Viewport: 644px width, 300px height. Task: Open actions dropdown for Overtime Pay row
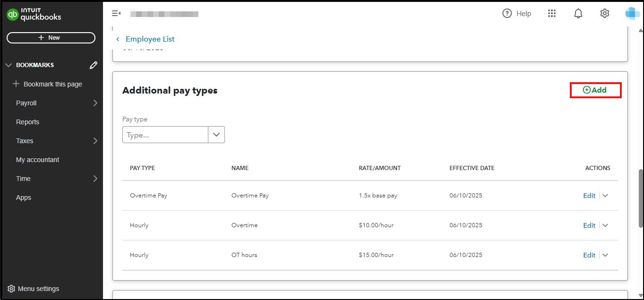point(605,196)
